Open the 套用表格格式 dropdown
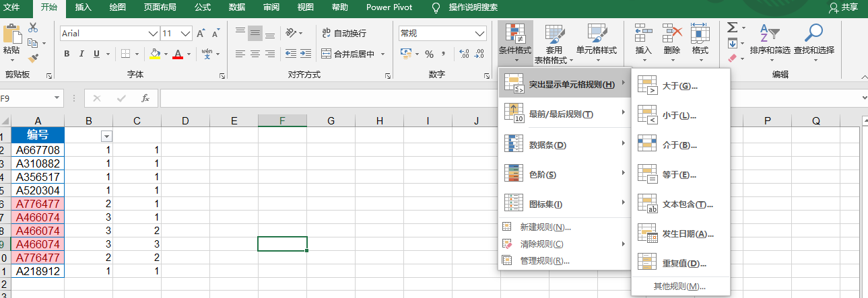Screen dimensions: 868x298 coord(554,44)
